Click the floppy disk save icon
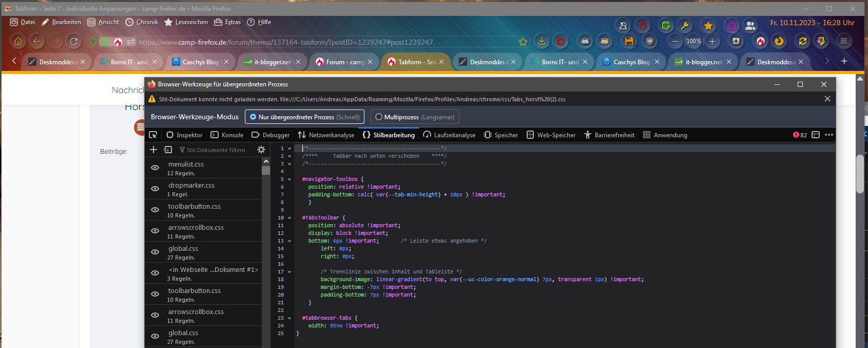The height and width of the screenshot is (348, 868). pos(629,42)
